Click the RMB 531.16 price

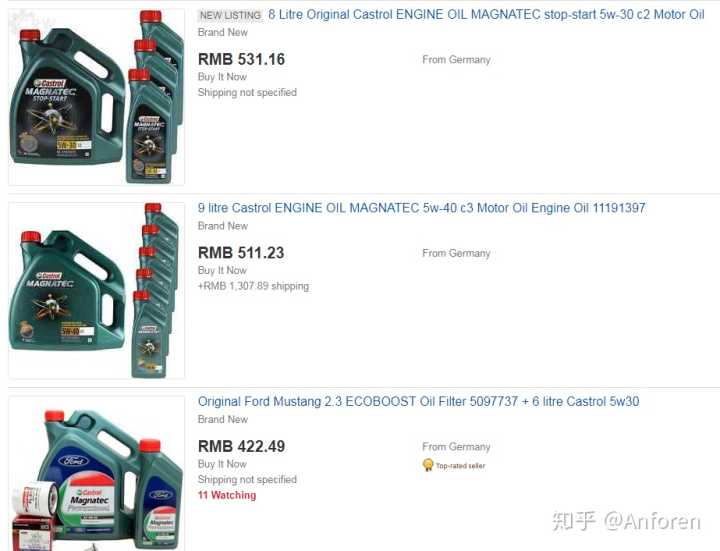point(241,59)
